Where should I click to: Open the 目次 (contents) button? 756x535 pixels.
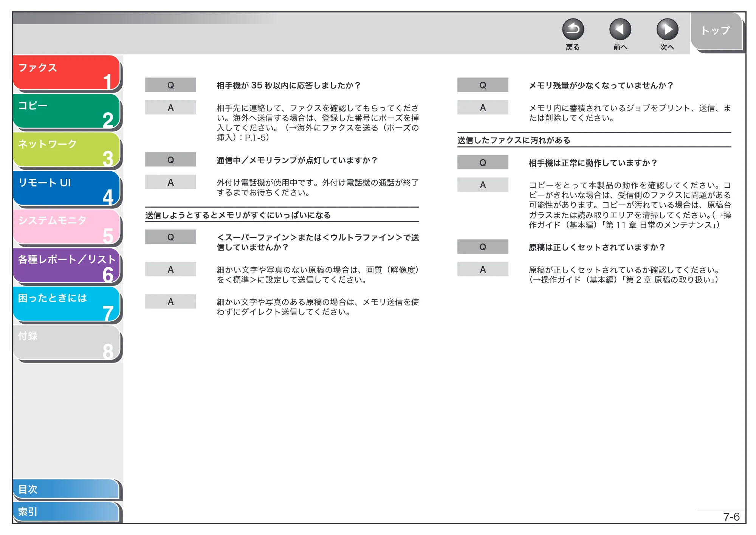coord(67,489)
